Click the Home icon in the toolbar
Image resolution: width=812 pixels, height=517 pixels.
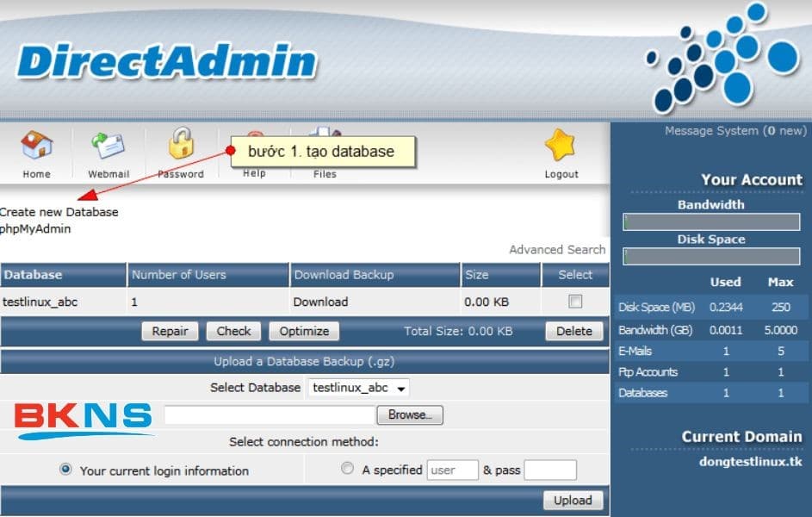(36, 148)
